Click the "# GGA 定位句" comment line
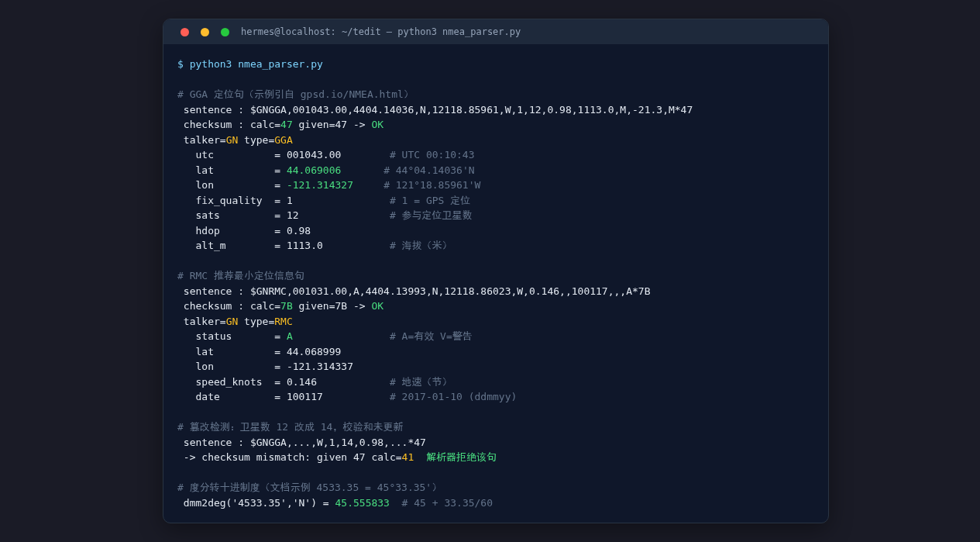 tap(295, 95)
